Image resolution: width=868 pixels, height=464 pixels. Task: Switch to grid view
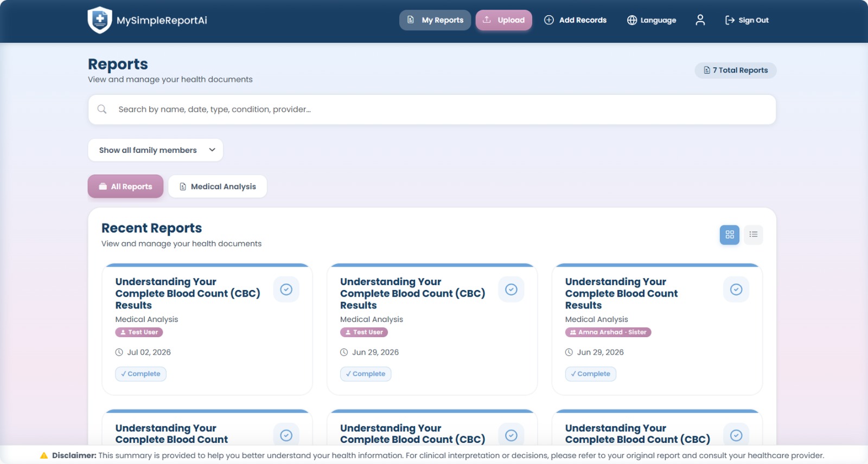(x=730, y=235)
